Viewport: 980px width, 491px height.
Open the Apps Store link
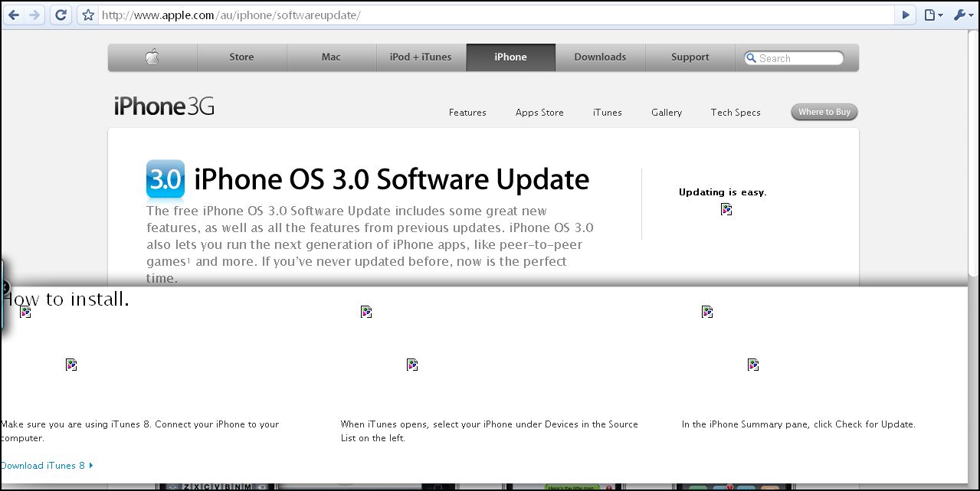tap(539, 113)
